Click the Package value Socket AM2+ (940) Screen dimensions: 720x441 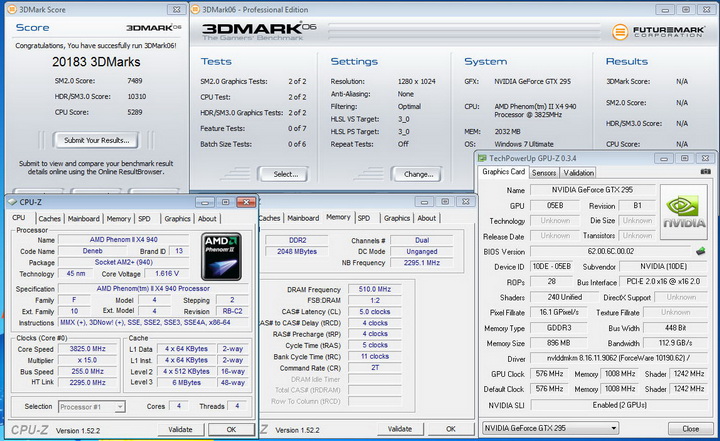[124, 262]
